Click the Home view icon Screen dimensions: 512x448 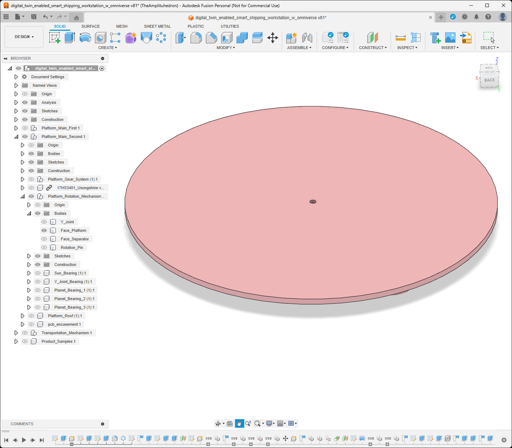(x=76, y=17)
